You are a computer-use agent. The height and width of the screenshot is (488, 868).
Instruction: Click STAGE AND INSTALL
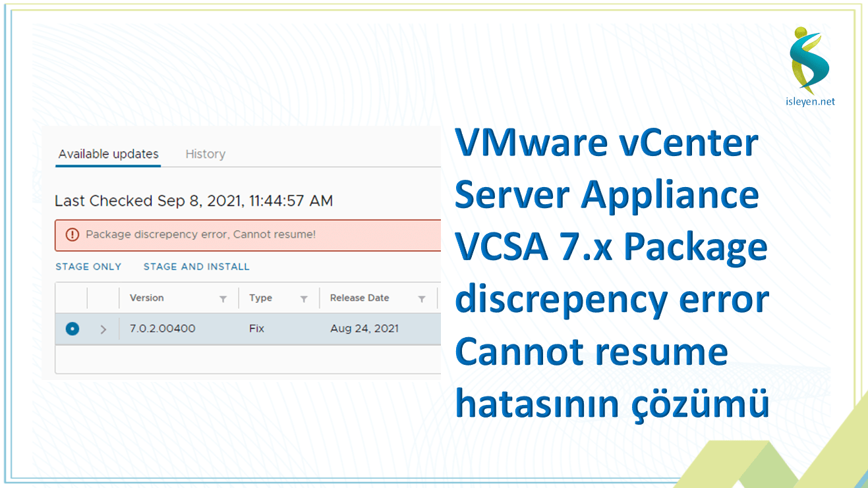196,267
